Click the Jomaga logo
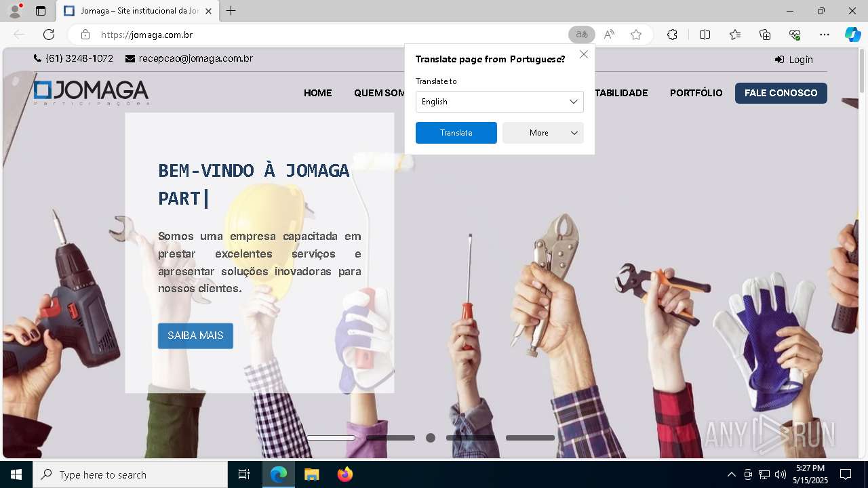Screen dimensions: 868x488 (x=91, y=93)
